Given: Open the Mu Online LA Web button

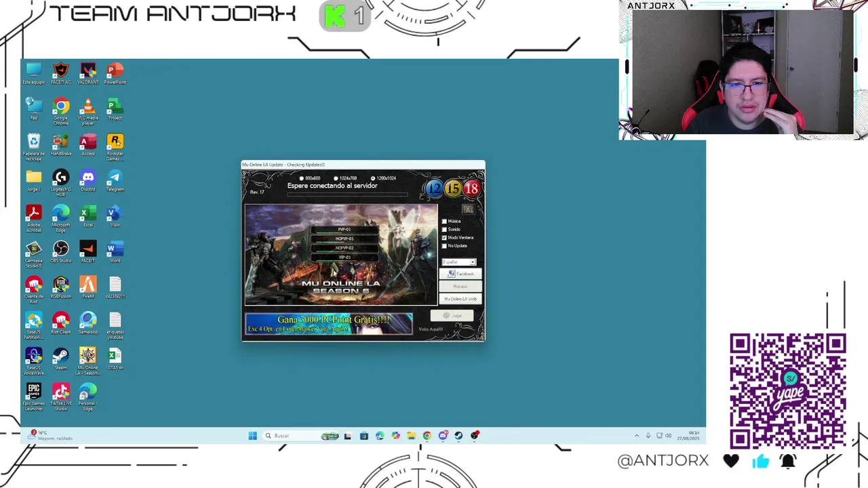Looking at the screenshot, I should point(460,299).
